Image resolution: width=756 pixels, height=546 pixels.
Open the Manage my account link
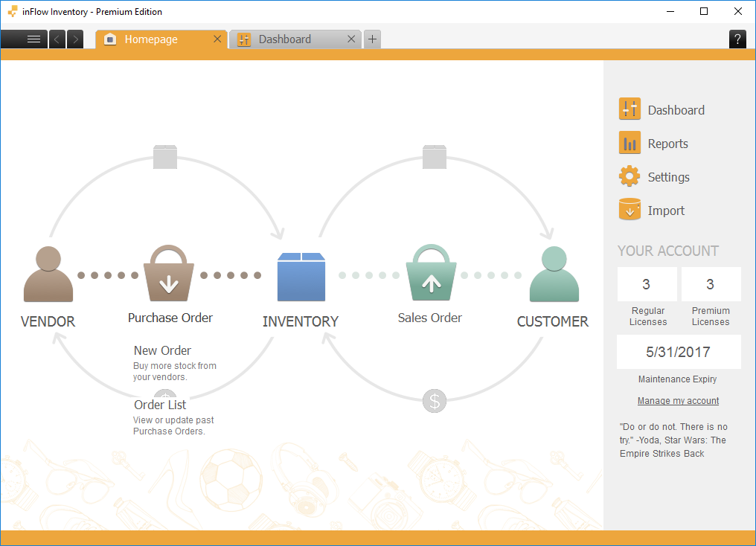point(678,401)
